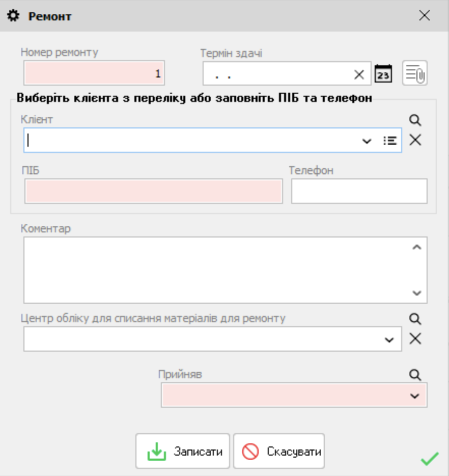This screenshot has width=449, height=476.
Task: Focus the ПІБ input field
Action: pyautogui.click(x=153, y=190)
